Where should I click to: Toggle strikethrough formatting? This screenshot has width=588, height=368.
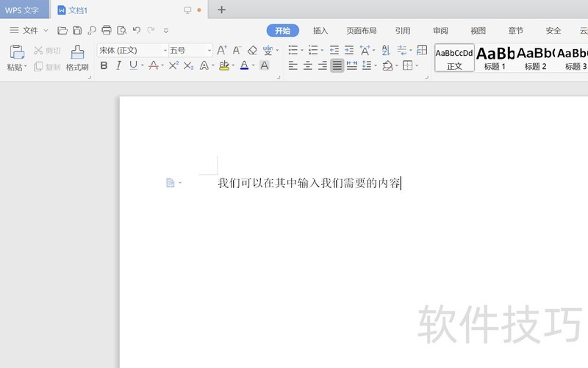pos(154,65)
